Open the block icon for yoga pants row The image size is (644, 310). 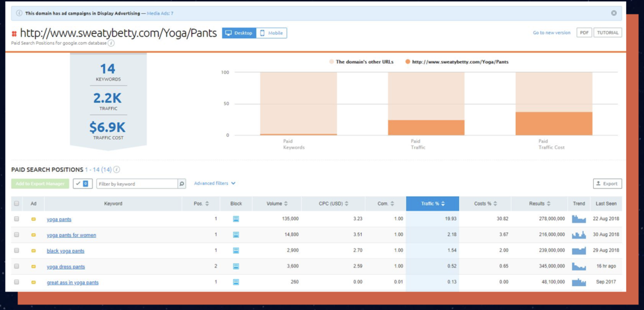[x=236, y=219]
